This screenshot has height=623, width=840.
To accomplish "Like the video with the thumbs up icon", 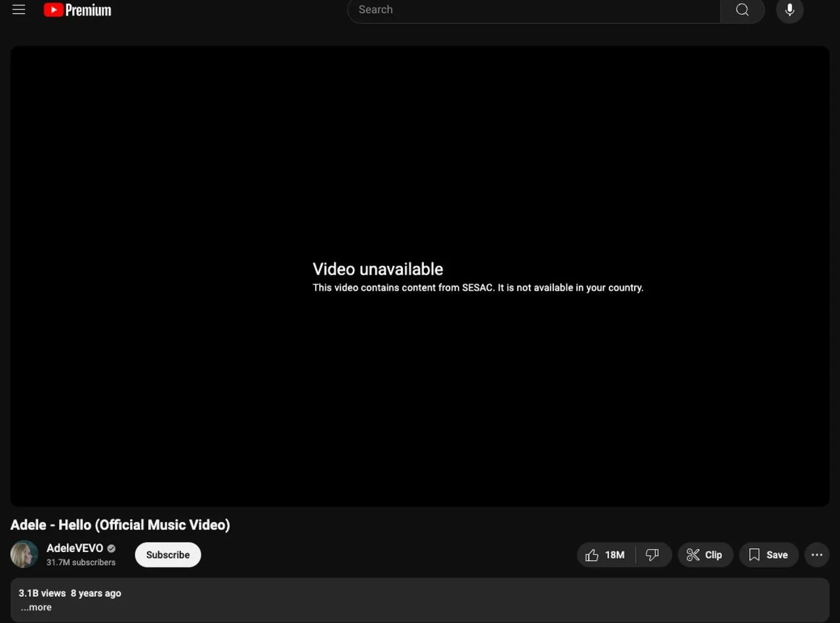I will click(x=591, y=555).
